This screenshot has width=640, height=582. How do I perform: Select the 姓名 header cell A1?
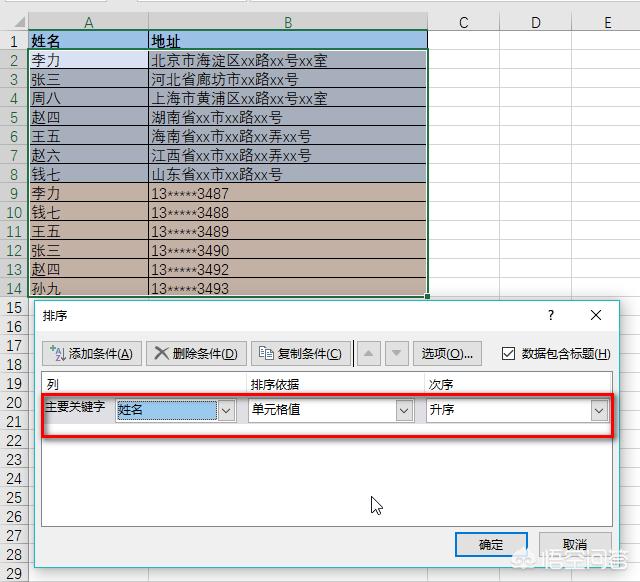[x=89, y=40]
